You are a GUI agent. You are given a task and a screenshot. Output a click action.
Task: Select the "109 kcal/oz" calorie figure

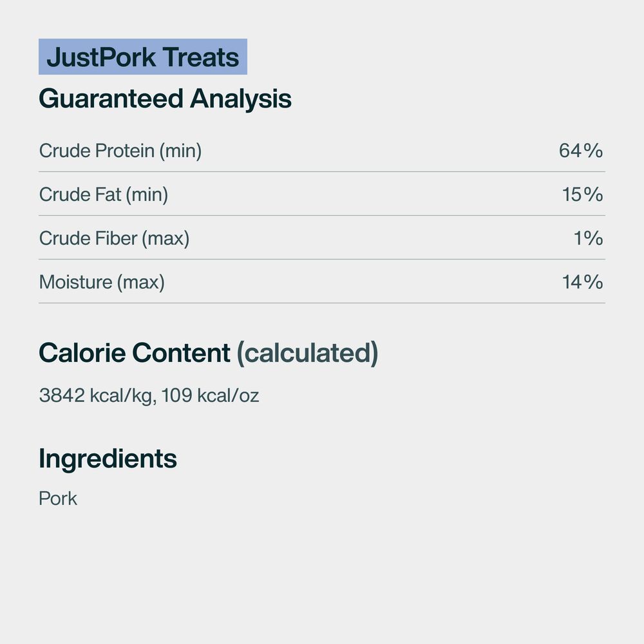tap(210, 395)
